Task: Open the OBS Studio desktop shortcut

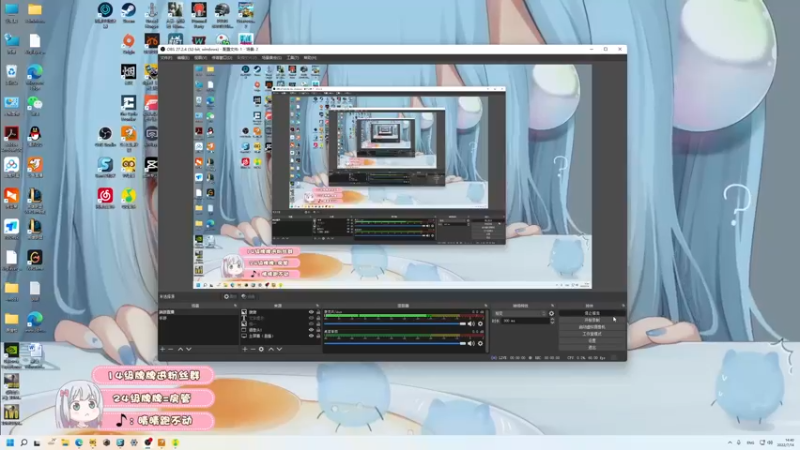Action: (105, 136)
